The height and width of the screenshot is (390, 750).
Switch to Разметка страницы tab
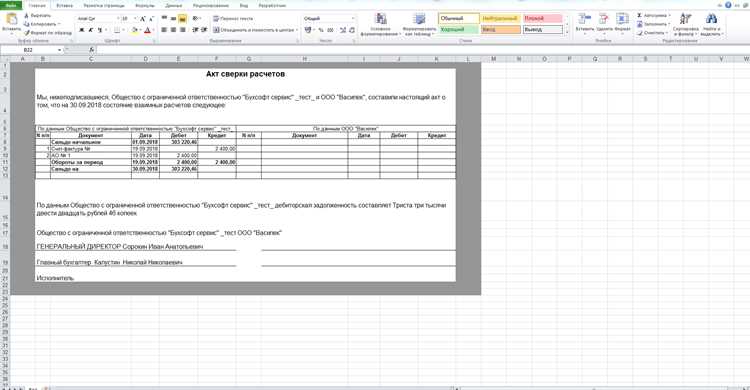[x=104, y=6]
